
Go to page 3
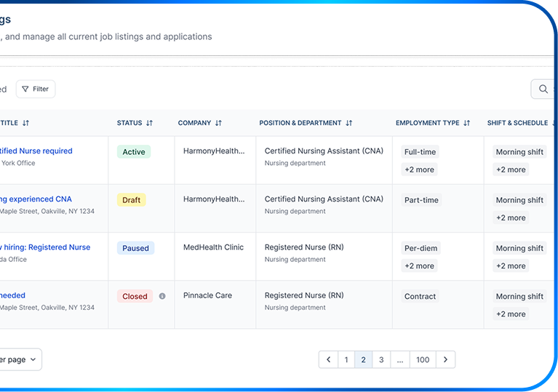click(x=381, y=359)
